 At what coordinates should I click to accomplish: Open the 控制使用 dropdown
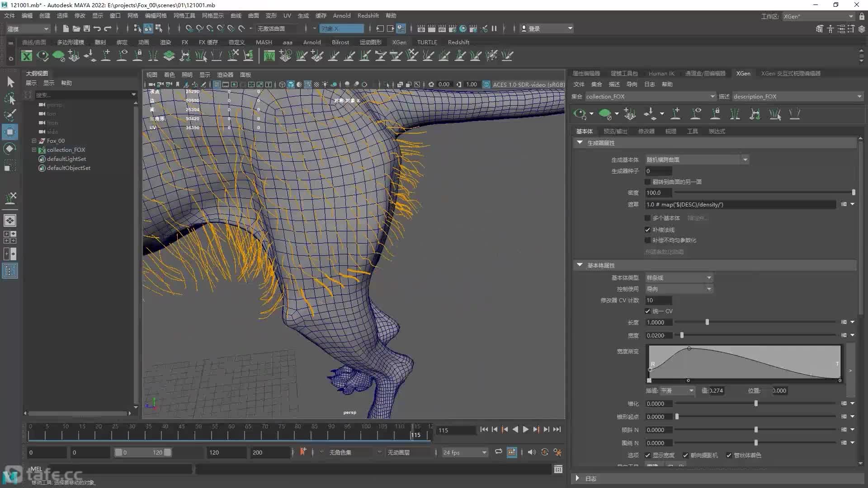tap(679, 289)
